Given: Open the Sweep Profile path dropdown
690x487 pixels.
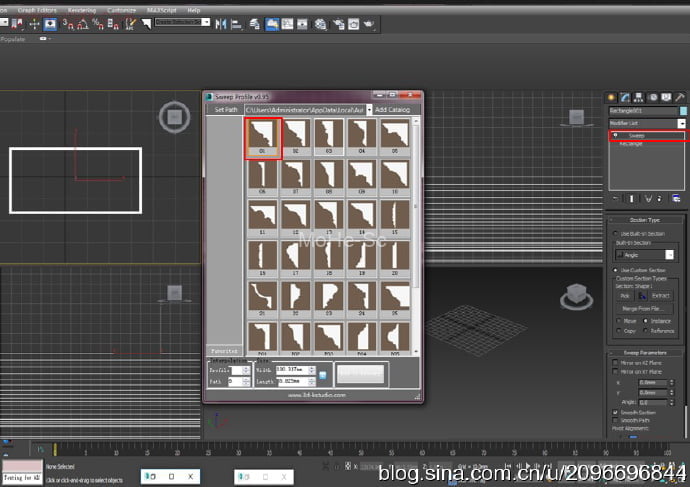Looking at the screenshot, I should [x=368, y=109].
